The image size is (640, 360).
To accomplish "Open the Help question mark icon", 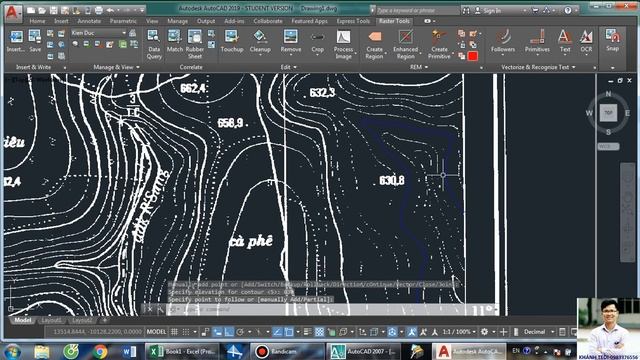I will click(568, 11).
